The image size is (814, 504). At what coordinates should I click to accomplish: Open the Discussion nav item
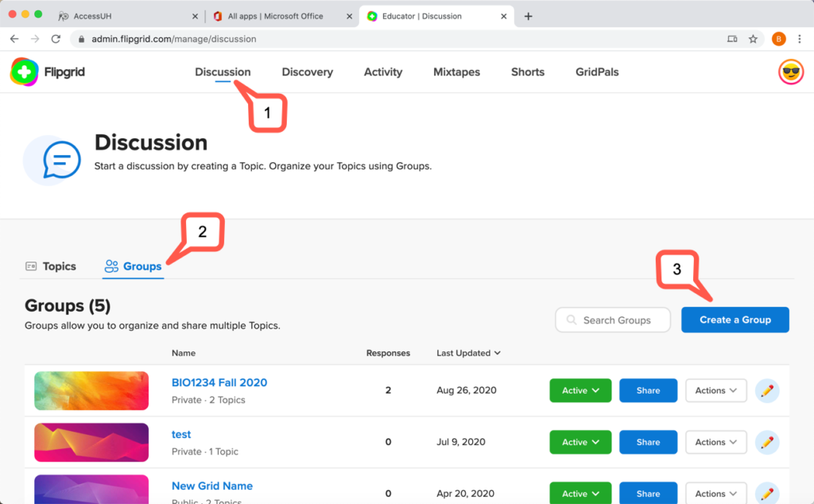[223, 72]
